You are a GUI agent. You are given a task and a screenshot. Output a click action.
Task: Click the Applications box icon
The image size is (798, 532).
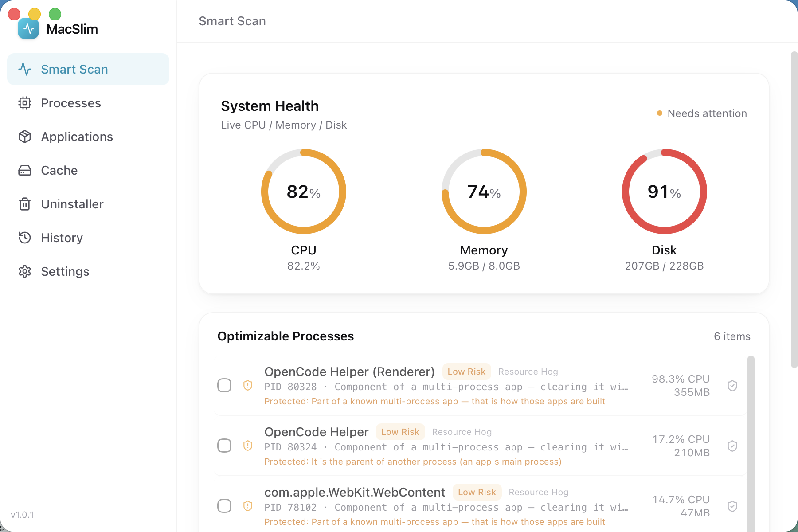pyautogui.click(x=25, y=137)
